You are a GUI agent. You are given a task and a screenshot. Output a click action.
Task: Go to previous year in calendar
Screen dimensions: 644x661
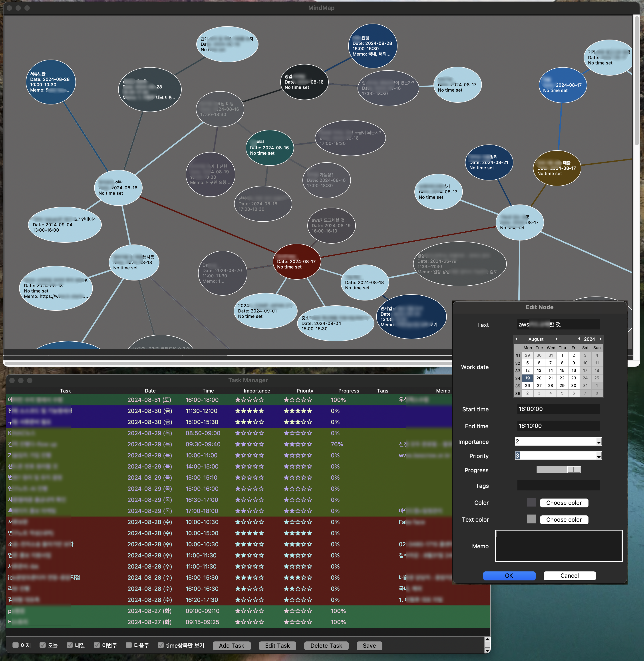click(579, 339)
